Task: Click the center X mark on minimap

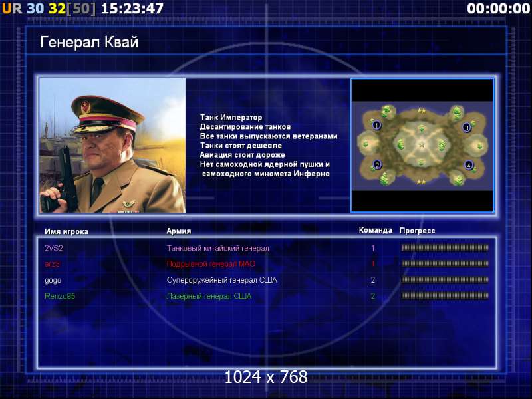Action: 422,145
